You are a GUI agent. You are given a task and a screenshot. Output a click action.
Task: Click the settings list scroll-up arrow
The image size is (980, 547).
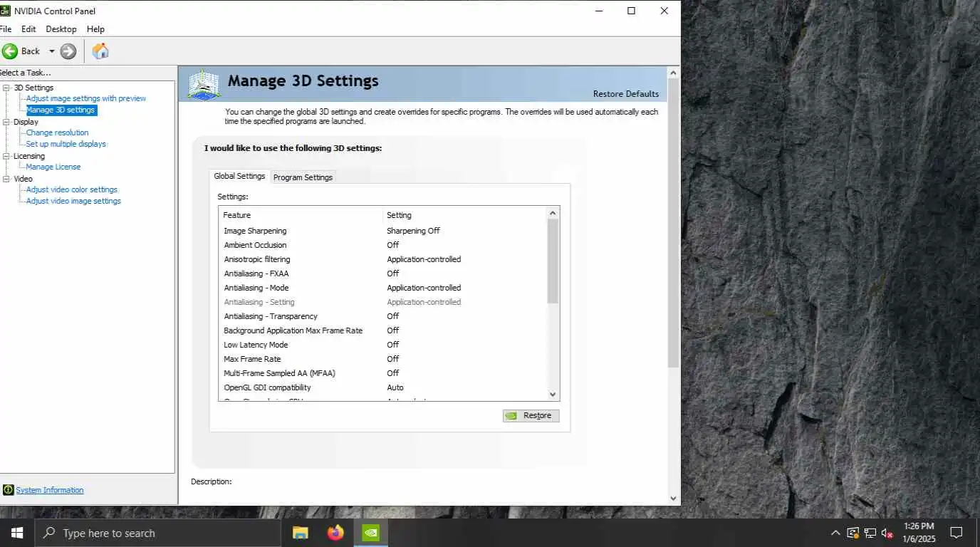(x=553, y=212)
